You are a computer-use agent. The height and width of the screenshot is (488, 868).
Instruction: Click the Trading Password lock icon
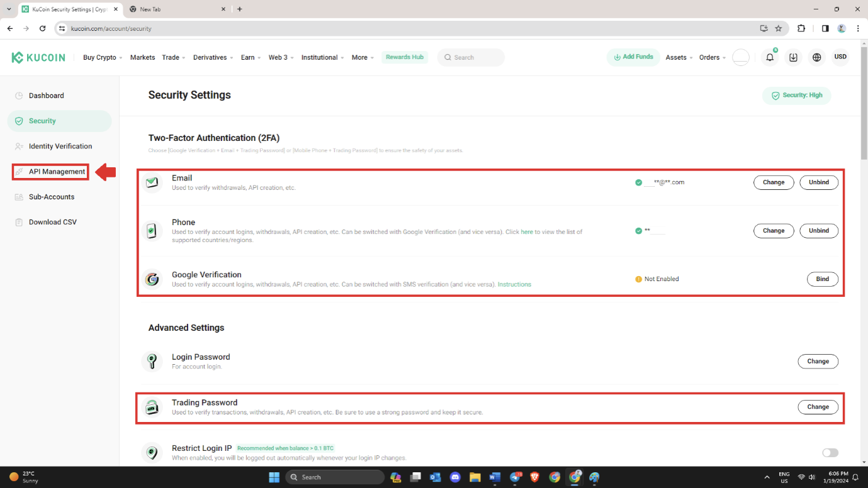(152, 407)
